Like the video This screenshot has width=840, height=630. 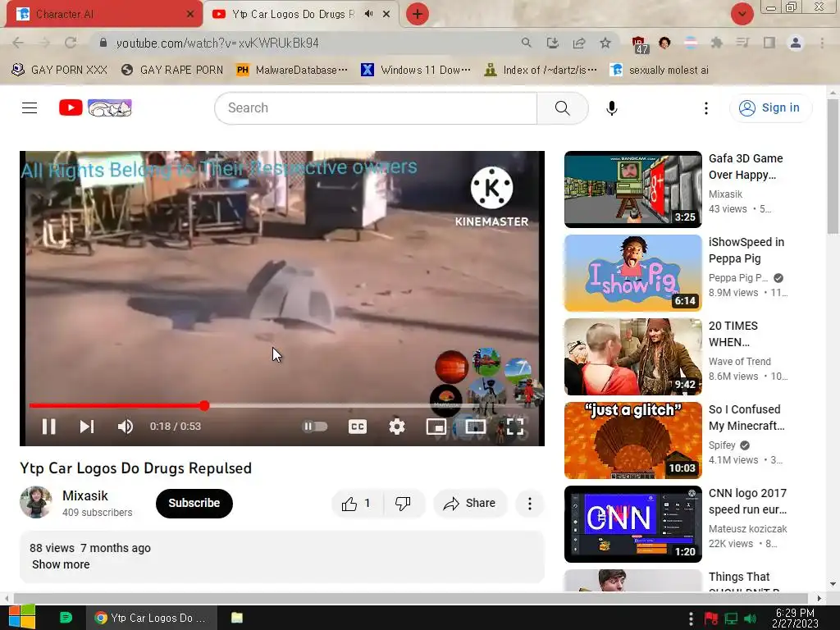tap(358, 503)
